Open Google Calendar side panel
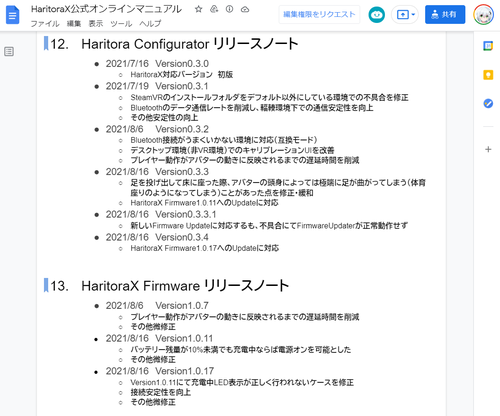500x416 pixels. point(488,46)
